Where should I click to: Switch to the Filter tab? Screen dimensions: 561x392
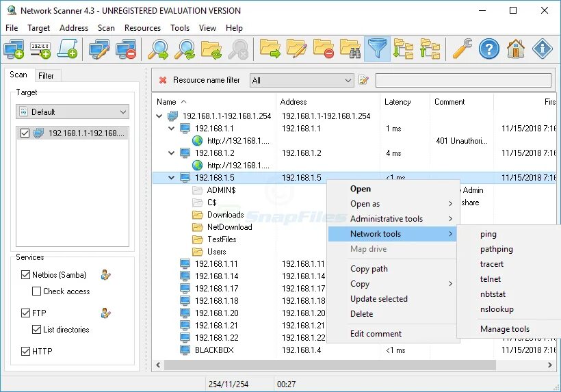(46, 76)
